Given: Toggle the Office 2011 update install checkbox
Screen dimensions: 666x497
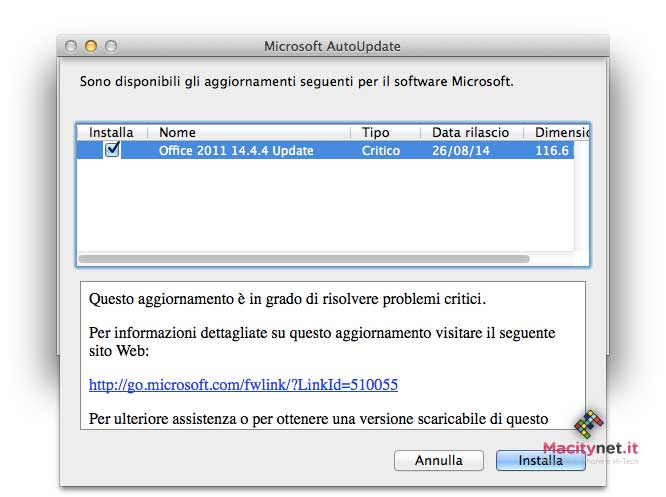Looking at the screenshot, I should (112, 150).
